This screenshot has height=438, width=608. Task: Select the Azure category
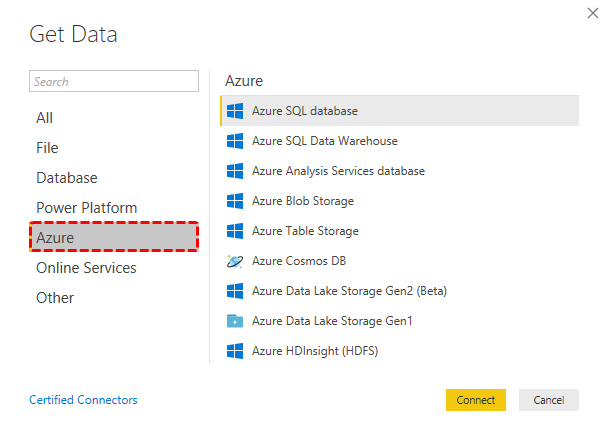114,237
